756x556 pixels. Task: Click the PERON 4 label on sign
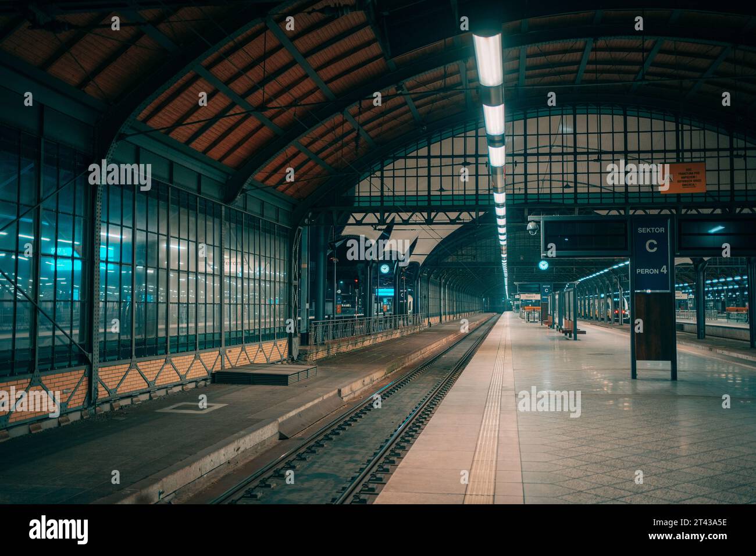click(651, 271)
